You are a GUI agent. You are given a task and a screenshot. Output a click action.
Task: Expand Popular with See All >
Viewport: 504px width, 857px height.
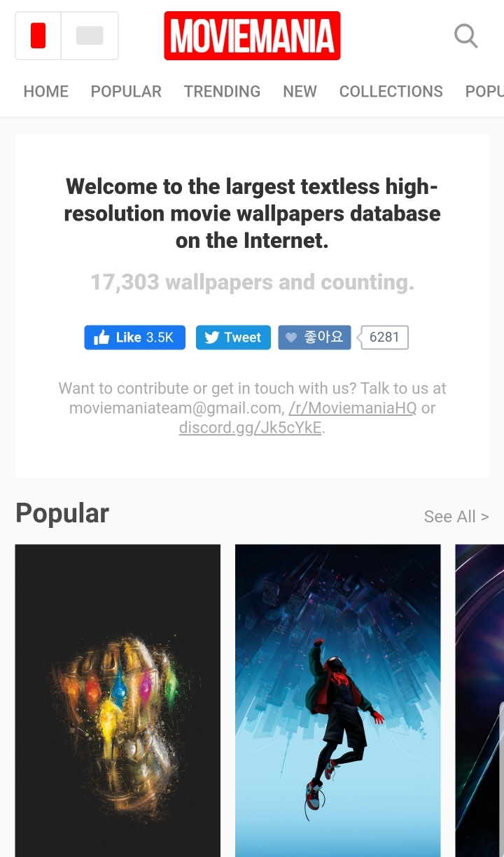[456, 517]
